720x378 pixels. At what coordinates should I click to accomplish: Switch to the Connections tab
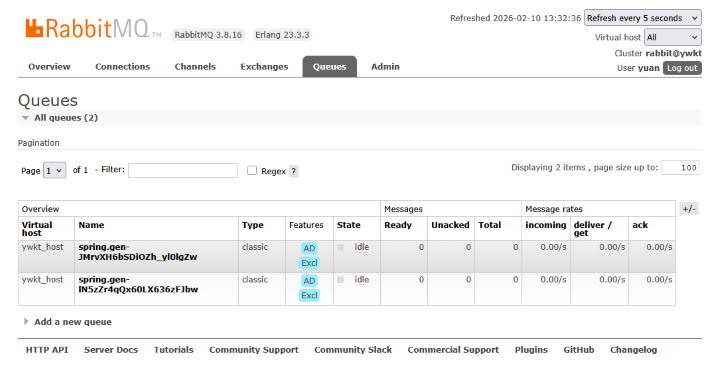[x=123, y=67]
